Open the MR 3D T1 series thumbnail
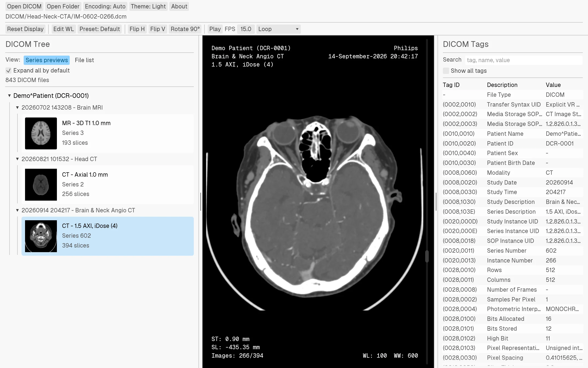Viewport: 588px width, 368px height. pos(41,133)
